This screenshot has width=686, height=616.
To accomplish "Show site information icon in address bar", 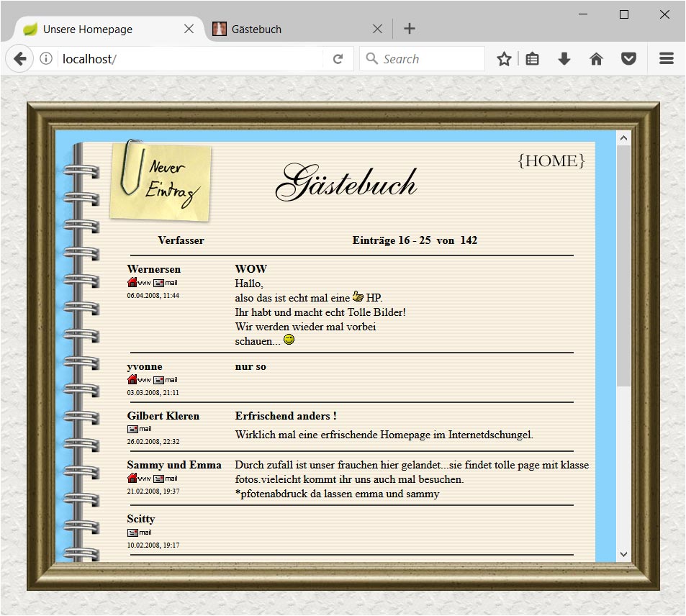I will pos(46,58).
